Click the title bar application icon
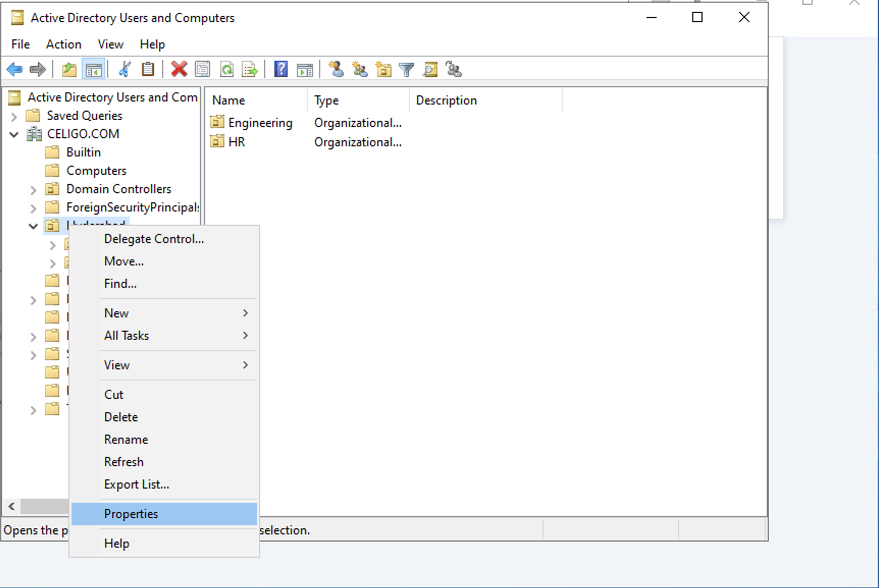This screenshot has height=588, width=879. (17, 18)
